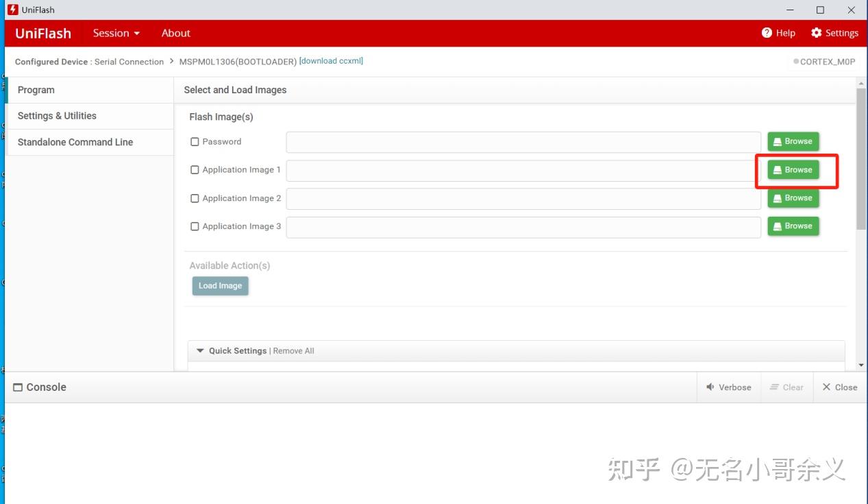Open the Session dropdown menu

pyautogui.click(x=115, y=32)
